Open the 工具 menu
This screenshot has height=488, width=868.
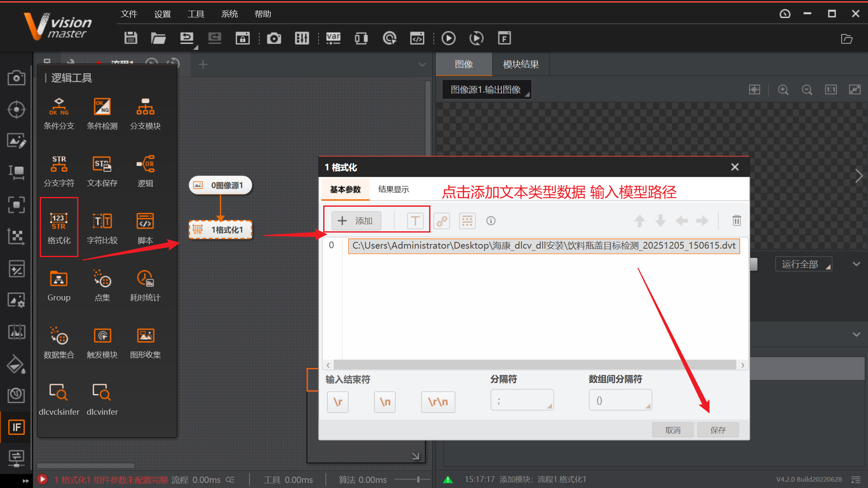pyautogui.click(x=196, y=14)
